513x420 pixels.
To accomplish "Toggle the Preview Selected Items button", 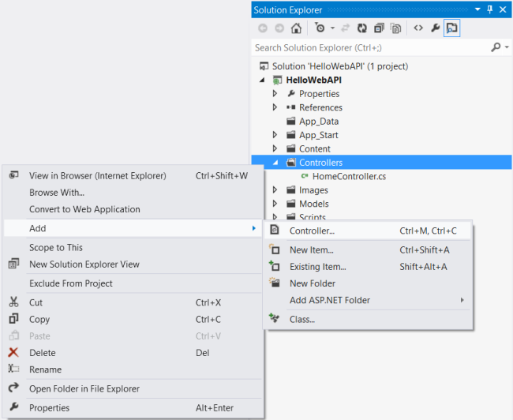I will point(451,28).
